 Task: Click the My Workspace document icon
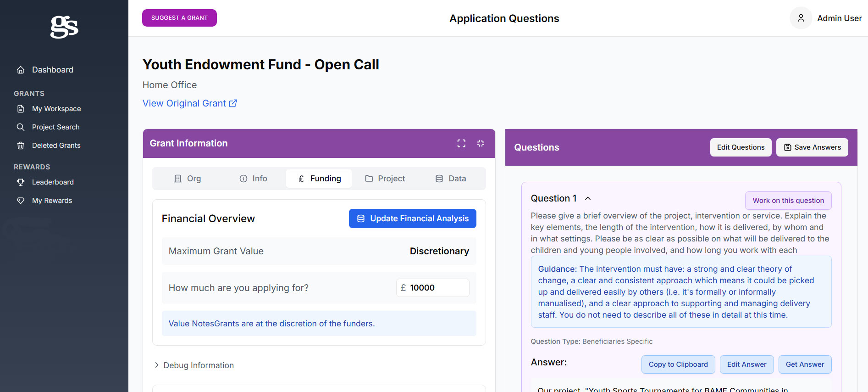pyautogui.click(x=21, y=109)
